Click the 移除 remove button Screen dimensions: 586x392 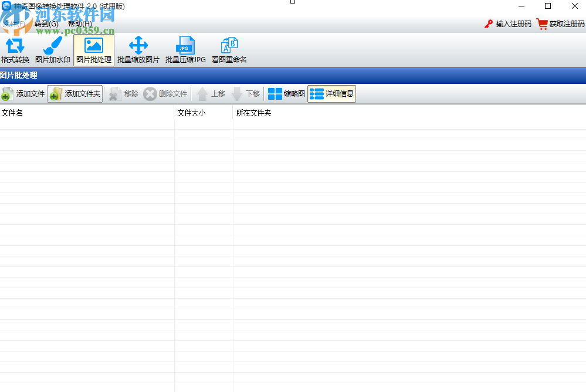pyautogui.click(x=124, y=94)
